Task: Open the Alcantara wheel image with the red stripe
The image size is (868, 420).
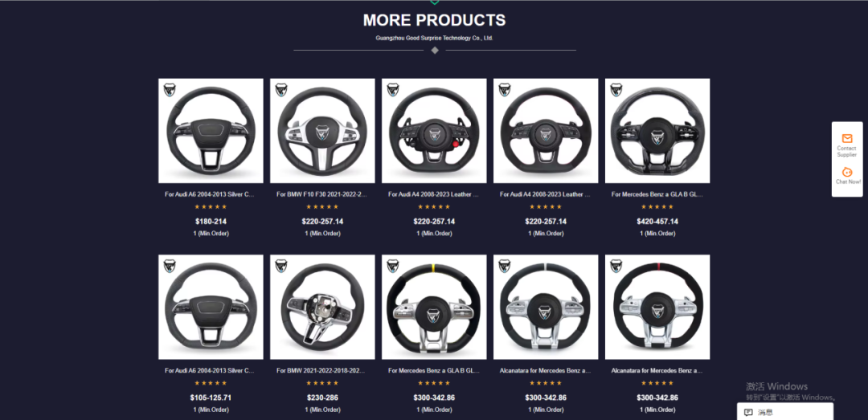Action: point(657,307)
